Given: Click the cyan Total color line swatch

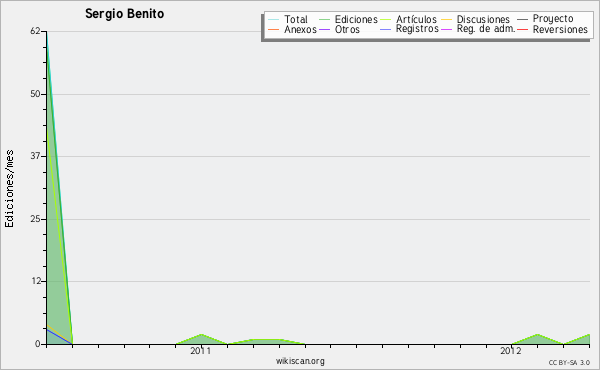Looking at the screenshot, I should click(x=274, y=20).
